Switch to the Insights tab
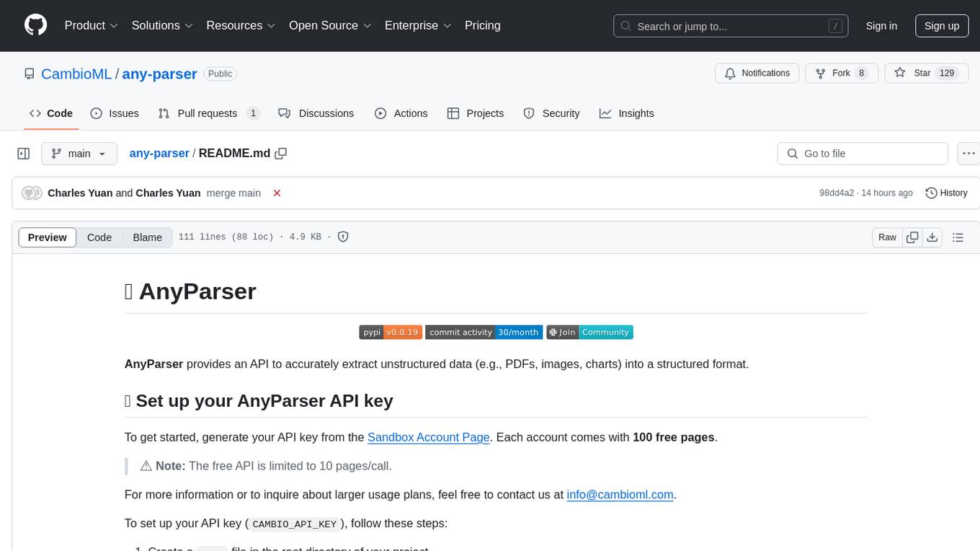The width and height of the screenshot is (980, 551). pyautogui.click(x=627, y=113)
